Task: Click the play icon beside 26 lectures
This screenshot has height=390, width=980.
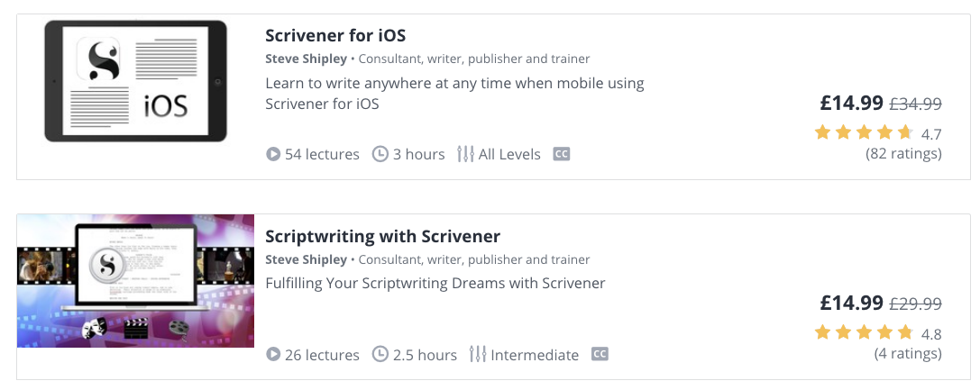Action: tap(273, 355)
